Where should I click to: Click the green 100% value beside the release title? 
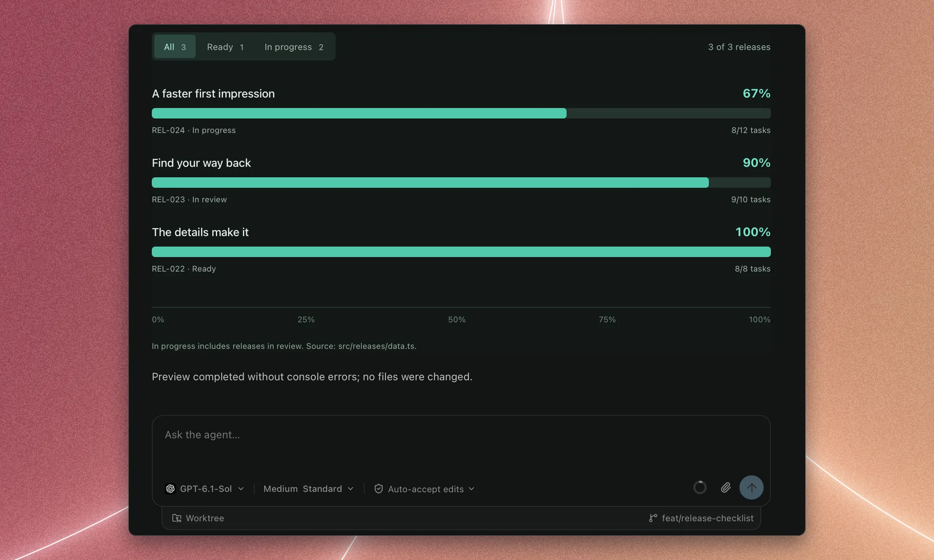coord(753,232)
